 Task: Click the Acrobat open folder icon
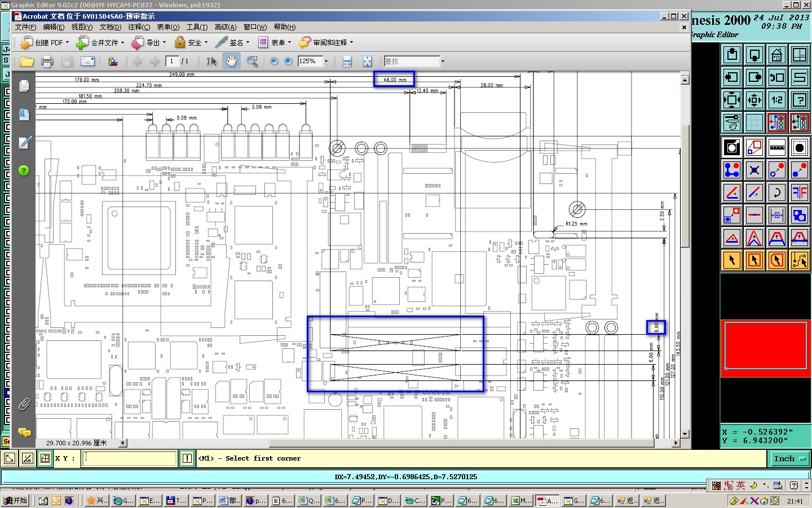pos(27,62)
